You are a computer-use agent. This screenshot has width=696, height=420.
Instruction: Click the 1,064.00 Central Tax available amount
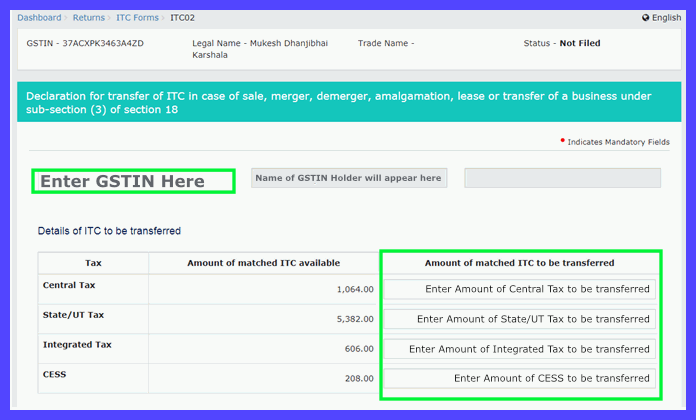coord(354,290)
